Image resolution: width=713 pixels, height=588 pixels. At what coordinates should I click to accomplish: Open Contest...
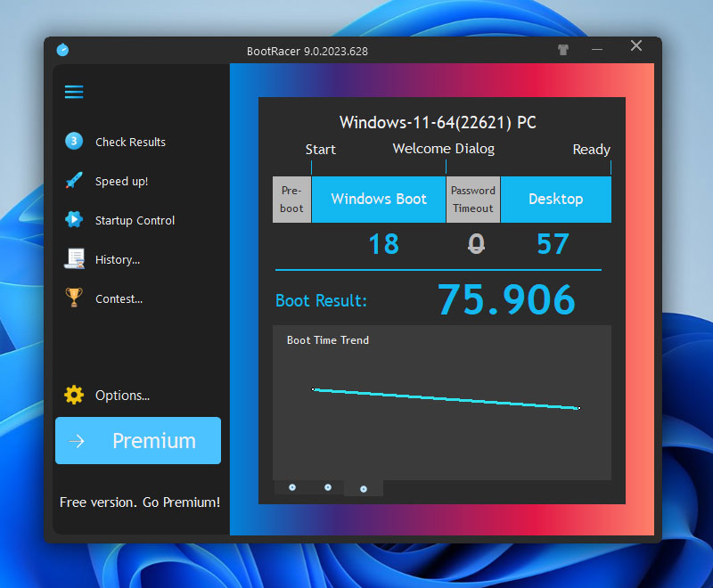pyautogui.click(x=119, y=298)
